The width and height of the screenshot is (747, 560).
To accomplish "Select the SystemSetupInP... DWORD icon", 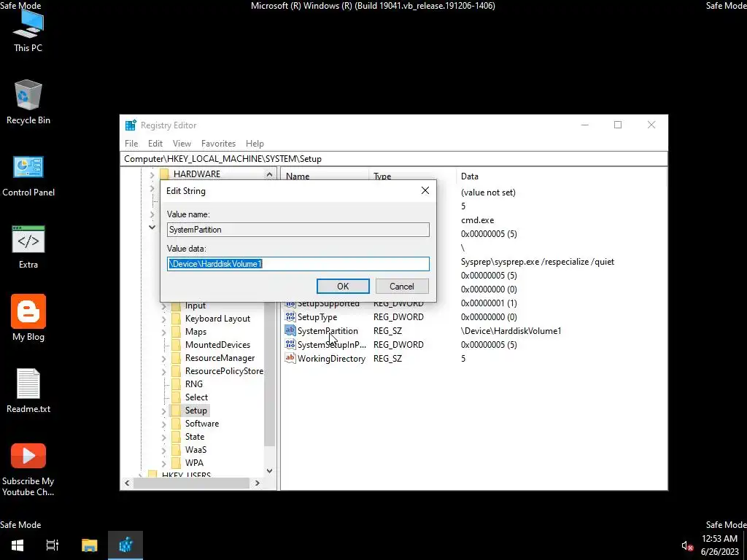I will pos(290,344).
